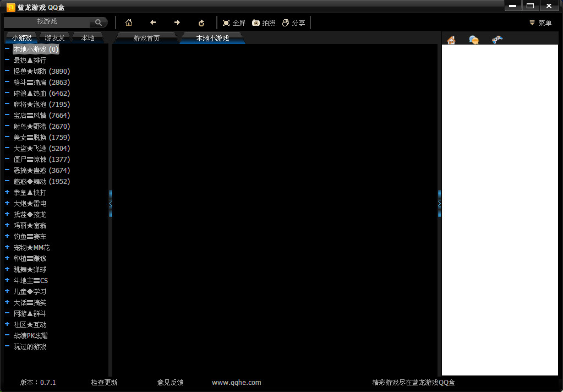Click the house icon in the right panel
Image resolution: width=563 pixels, height=392 pixels.
click(451, 40)
